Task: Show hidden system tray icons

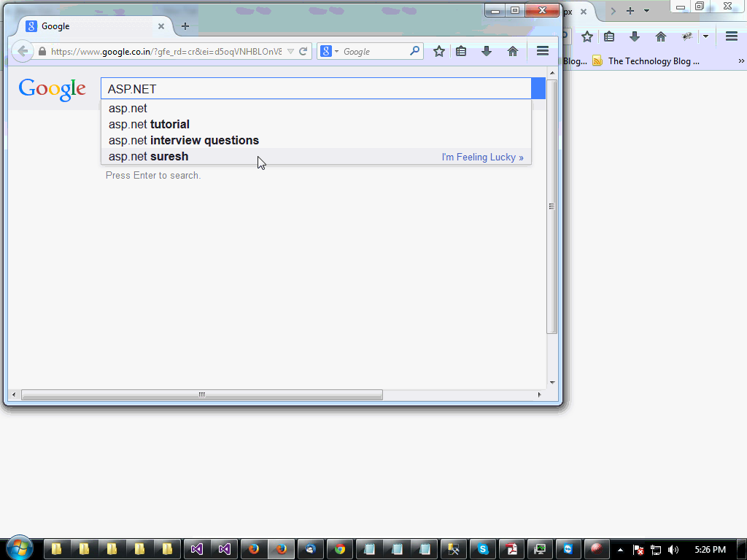Action: 620,550
